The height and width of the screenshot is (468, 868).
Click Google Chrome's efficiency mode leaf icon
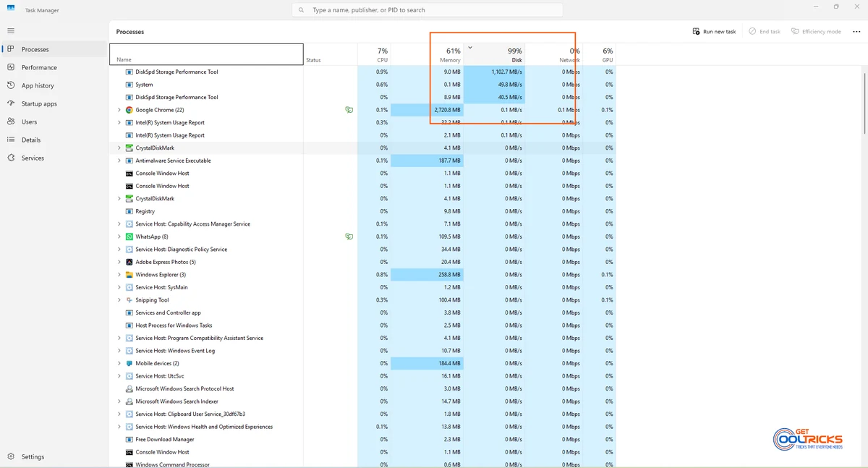click(349, 110)
